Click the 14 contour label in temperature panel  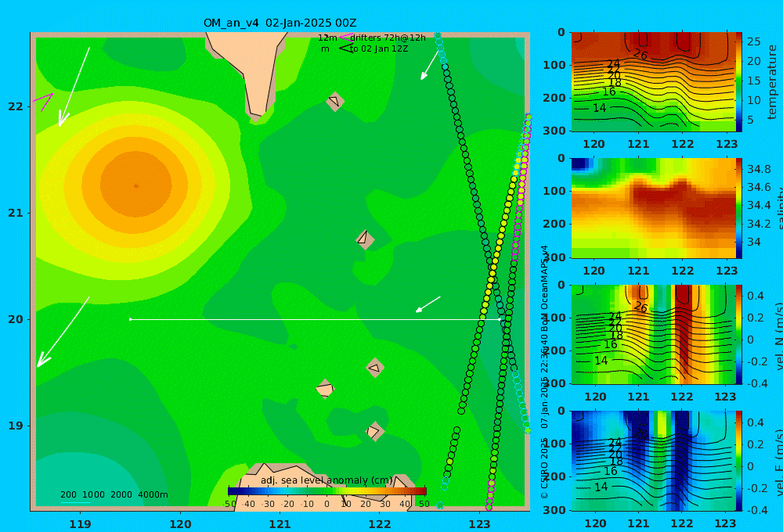point(599,108)
